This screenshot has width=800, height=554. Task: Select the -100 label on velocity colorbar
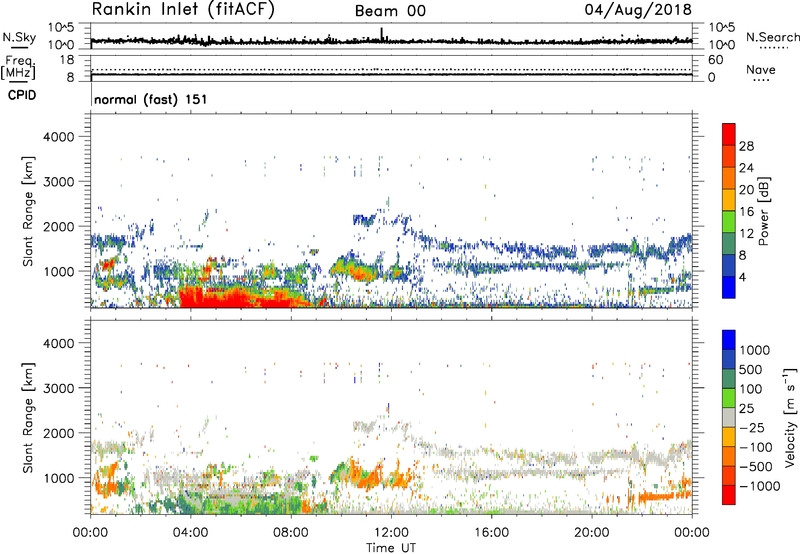coord(755,447)
